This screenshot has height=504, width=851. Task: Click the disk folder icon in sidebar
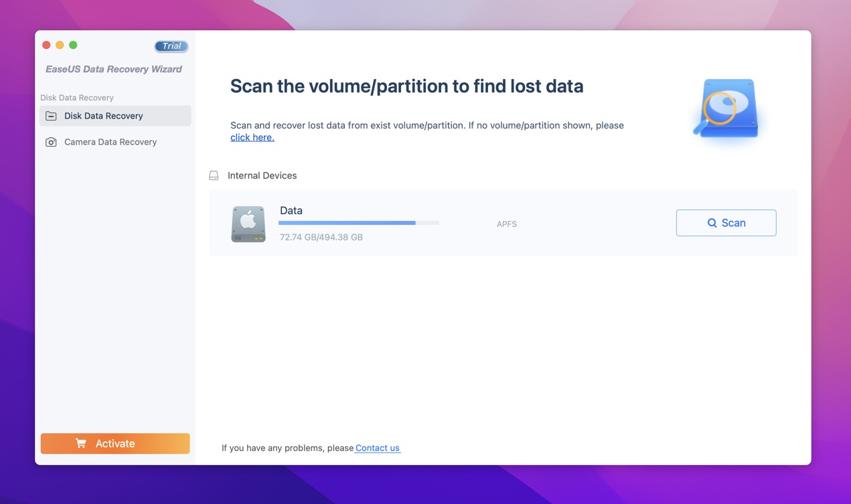click(51, 116)
